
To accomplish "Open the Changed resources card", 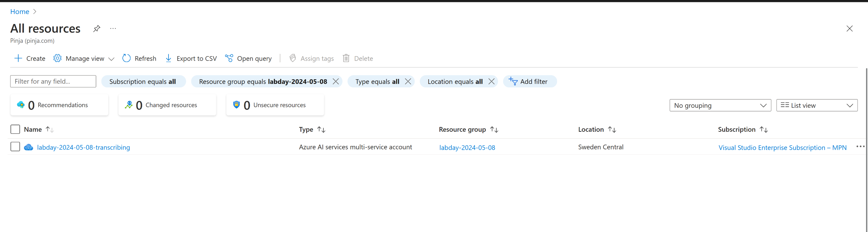I will click(x=167, y=105).
